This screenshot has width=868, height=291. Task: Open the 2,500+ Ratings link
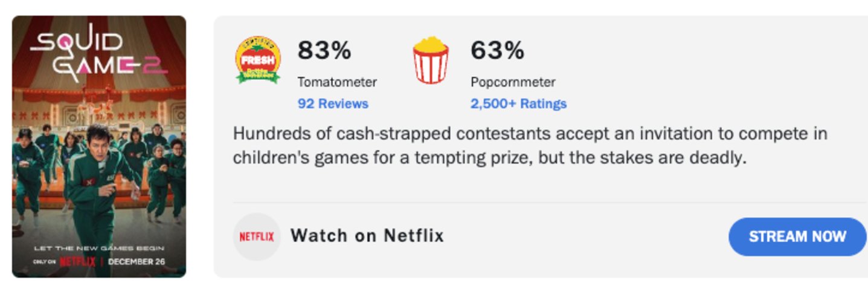click(518, 103)
